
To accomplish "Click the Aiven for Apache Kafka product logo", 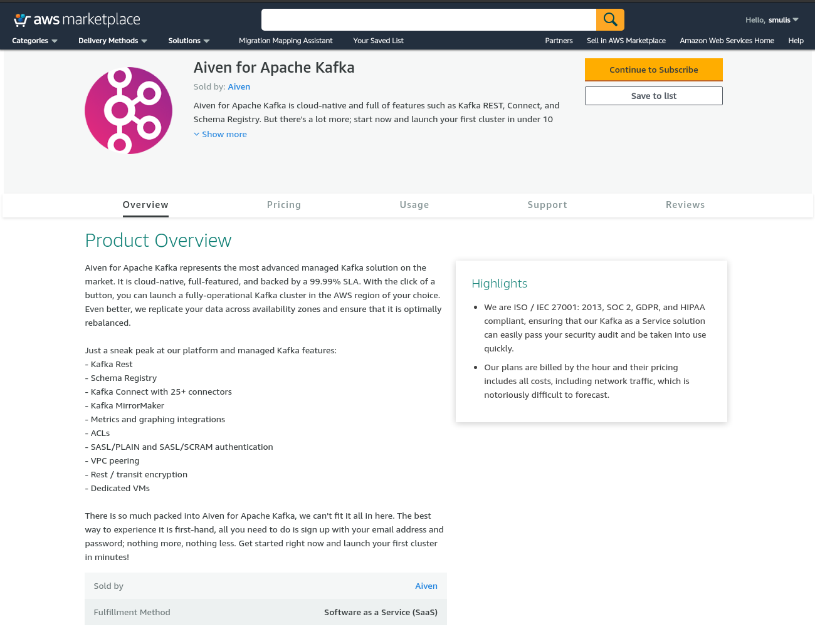I will pyautogui.click(x=129, y=110).
